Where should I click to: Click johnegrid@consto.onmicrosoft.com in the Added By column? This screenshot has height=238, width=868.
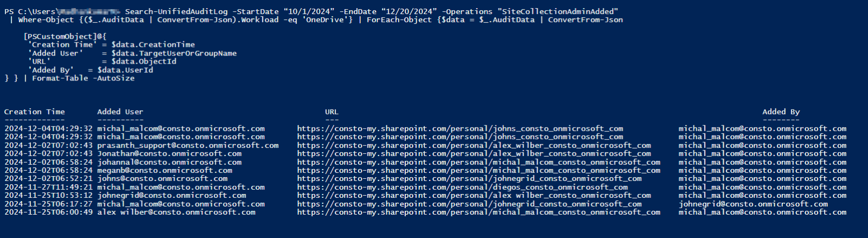click(x=753, y=204)
